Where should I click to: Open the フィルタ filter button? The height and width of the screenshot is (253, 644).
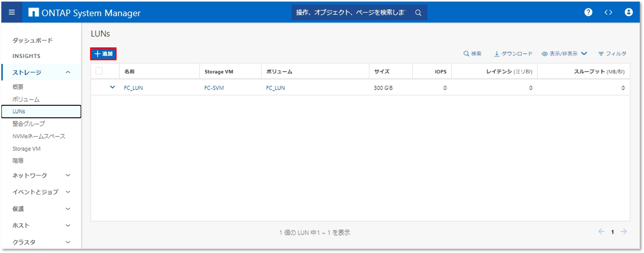click(x=612, y=54)
